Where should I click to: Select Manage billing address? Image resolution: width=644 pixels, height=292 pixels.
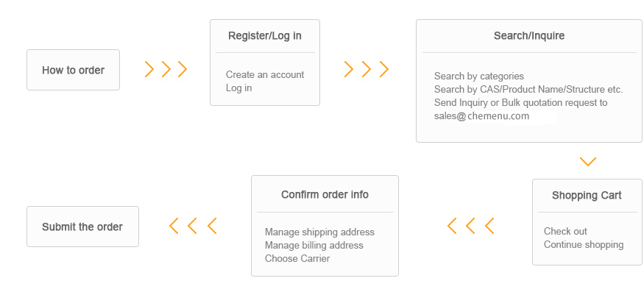pyautogui.click(x=314, y=245)
